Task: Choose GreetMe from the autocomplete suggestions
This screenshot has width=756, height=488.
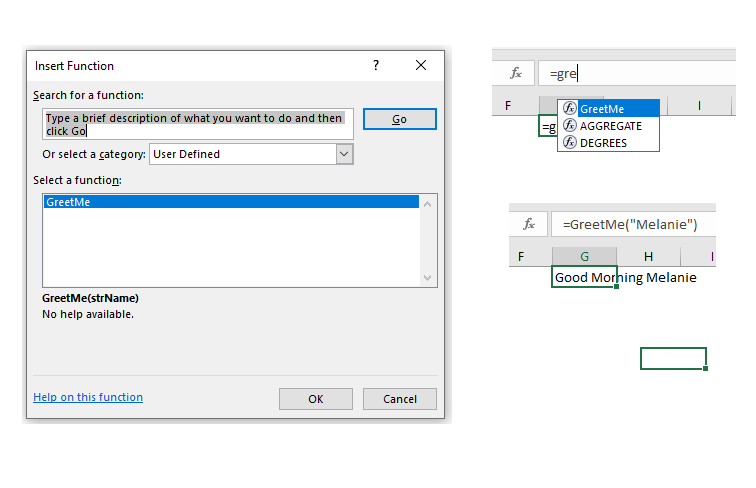Action: [615, 108]
